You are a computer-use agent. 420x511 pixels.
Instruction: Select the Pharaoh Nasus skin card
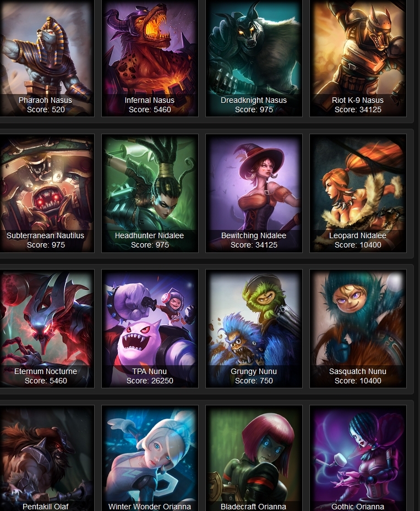46,58
